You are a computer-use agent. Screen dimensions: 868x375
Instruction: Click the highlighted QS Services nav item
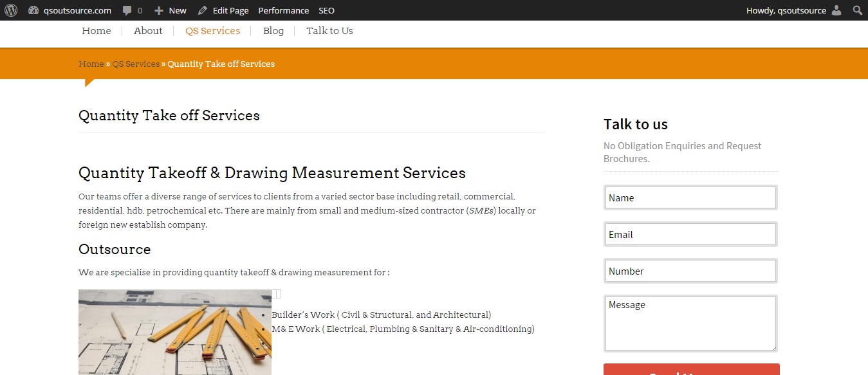pyautogui.click(x=212, y=30)
